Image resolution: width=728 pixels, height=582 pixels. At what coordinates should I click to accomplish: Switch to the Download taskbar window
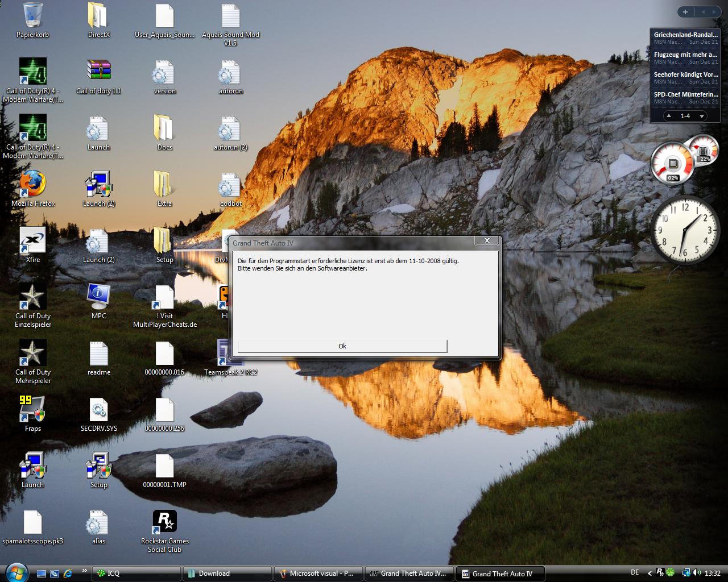coord(227,573)
